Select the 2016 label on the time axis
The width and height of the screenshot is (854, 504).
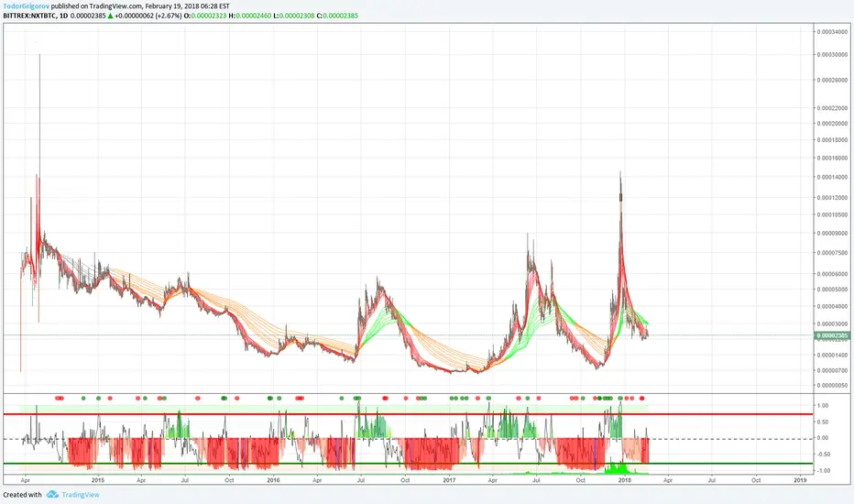pos(273,480)
